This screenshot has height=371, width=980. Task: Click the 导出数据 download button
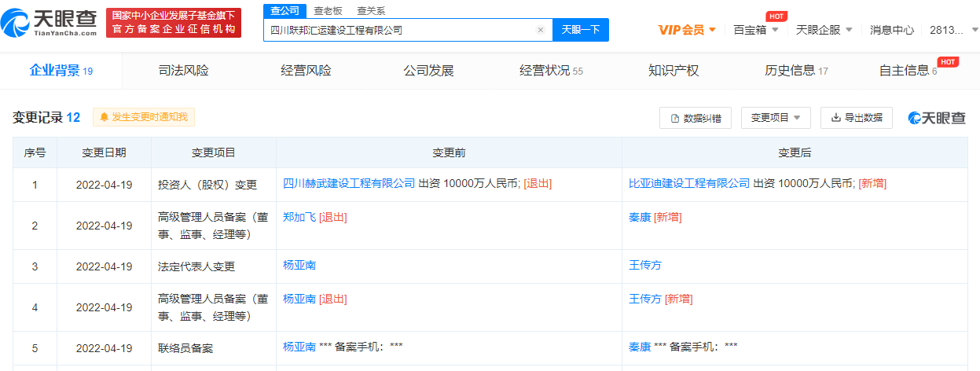[x=856, y=118]
